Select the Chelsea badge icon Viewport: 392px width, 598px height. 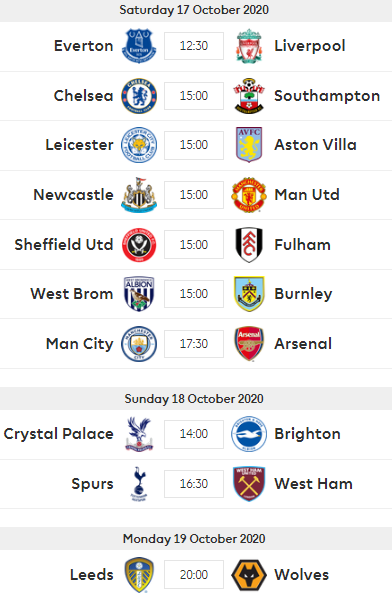pyautogui.click(x=139, y=96)
